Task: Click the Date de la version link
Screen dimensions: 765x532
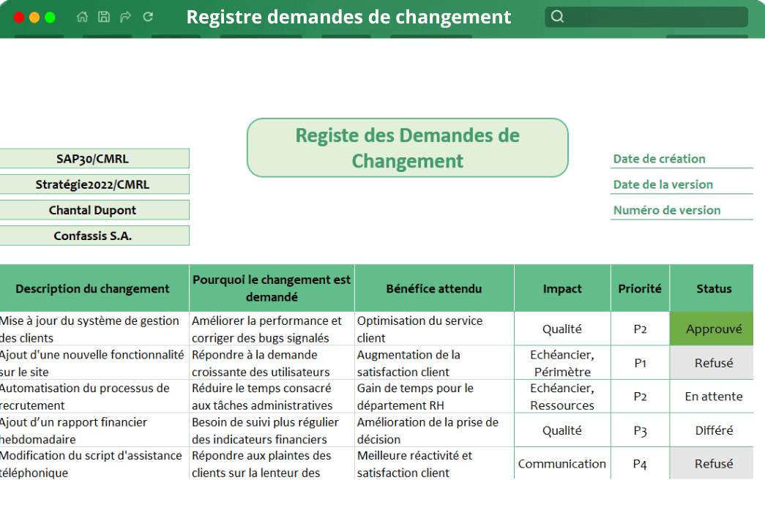Action: click(x=659, y=185)
